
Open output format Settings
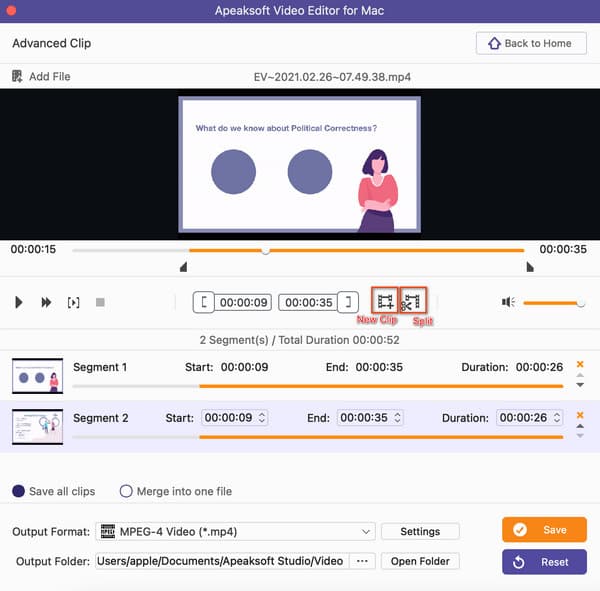click(420, 531)
